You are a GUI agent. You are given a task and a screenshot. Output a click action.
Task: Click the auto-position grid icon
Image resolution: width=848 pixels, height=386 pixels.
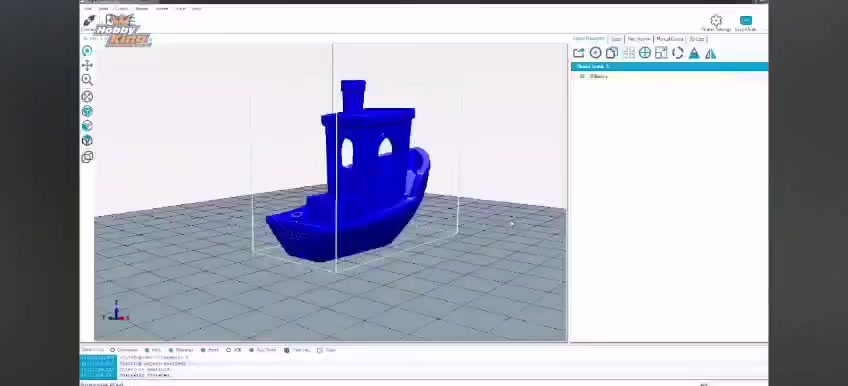click(x=628, y=53)
